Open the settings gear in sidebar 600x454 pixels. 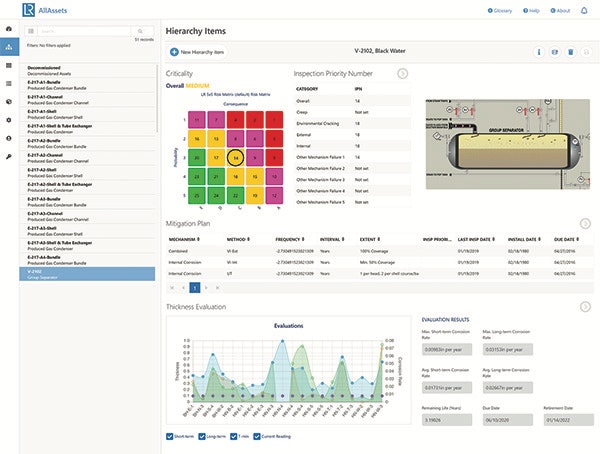(x=9, y=119)
